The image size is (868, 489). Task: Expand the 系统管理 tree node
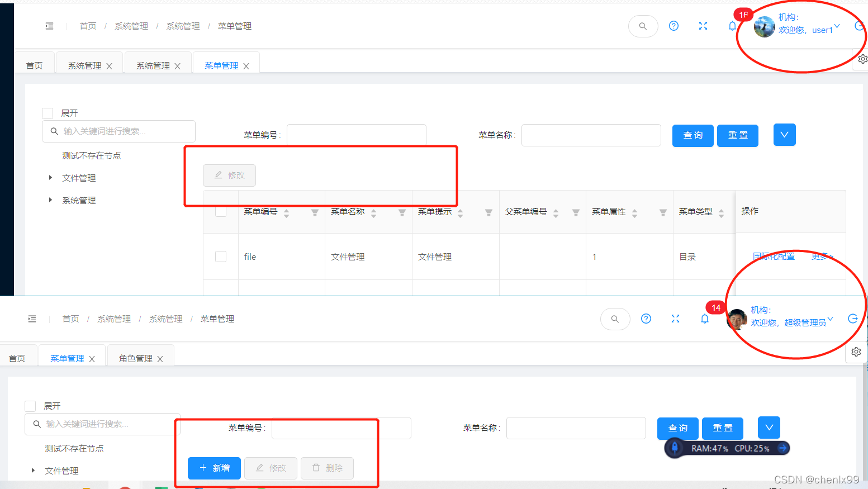click(x=49, y=200)
